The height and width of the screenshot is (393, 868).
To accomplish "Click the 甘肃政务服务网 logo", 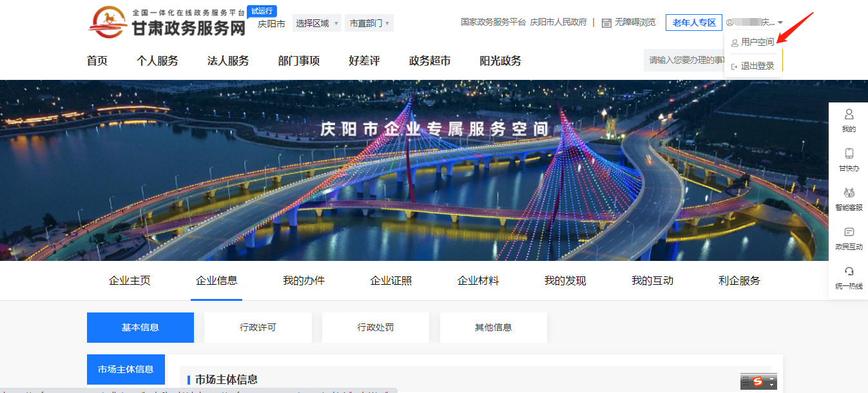I will click(168, 23).
